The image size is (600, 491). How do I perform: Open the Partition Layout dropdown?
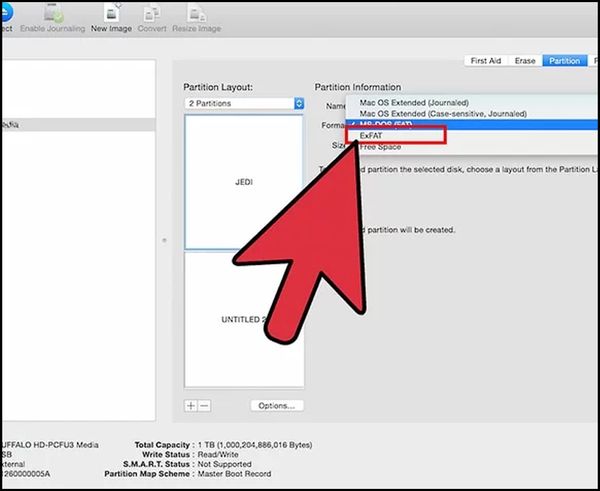point(245,103)
